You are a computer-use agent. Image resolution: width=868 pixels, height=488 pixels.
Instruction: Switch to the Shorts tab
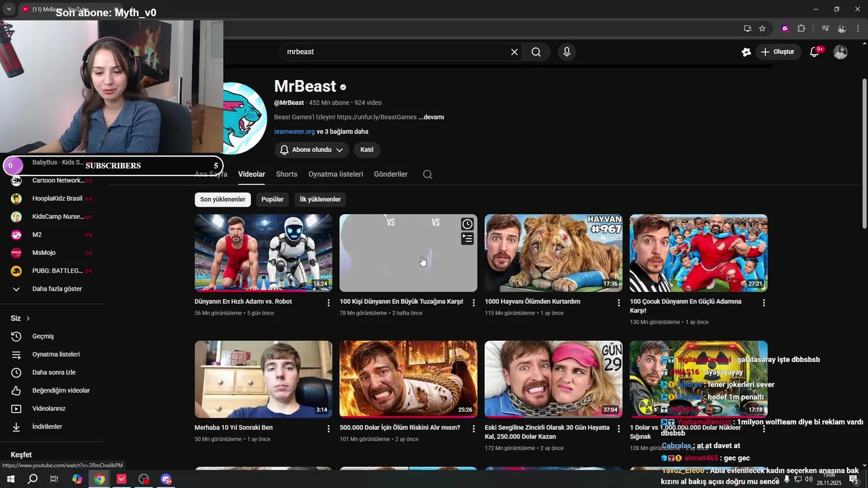(287, 174)
